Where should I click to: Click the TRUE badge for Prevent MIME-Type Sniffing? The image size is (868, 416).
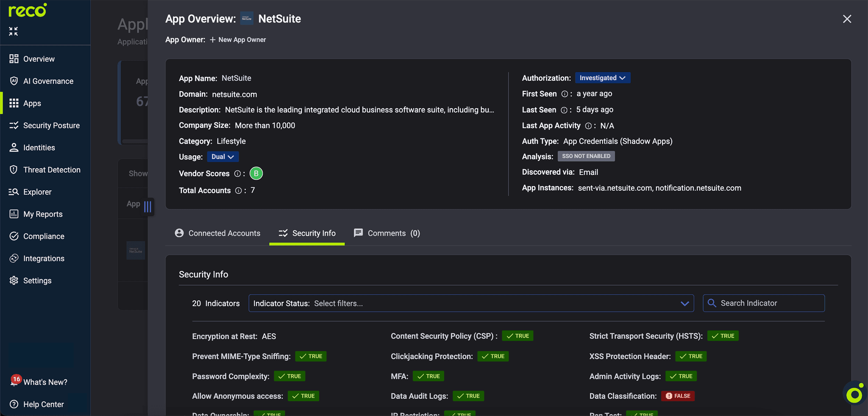coord(311,356)
